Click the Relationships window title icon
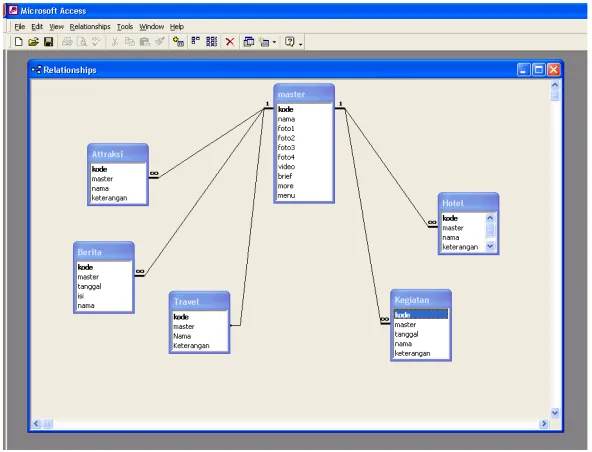Image resolution: width=592 pixels, height=452 pixels. pos(36,70)
